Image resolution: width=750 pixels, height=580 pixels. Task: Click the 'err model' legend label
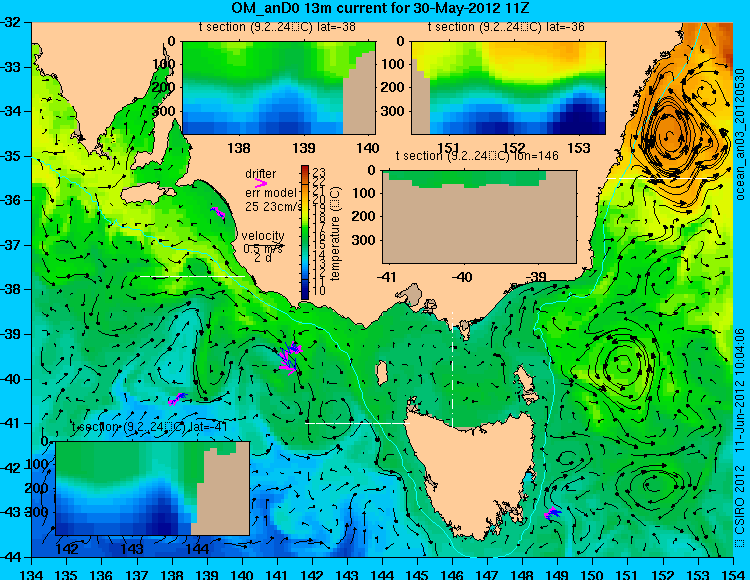pyautogui.click(x=271, y=193)
